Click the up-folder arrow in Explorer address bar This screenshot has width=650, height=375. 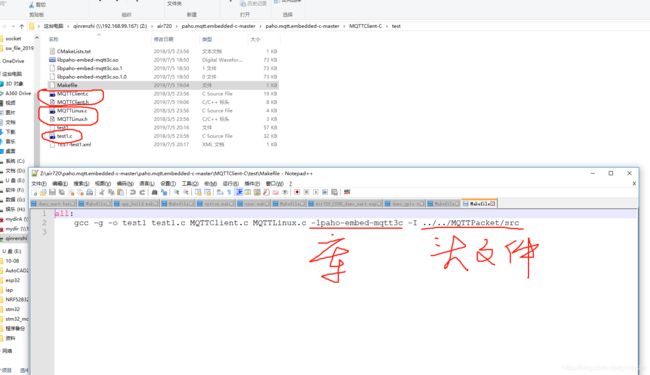(22, 26)
